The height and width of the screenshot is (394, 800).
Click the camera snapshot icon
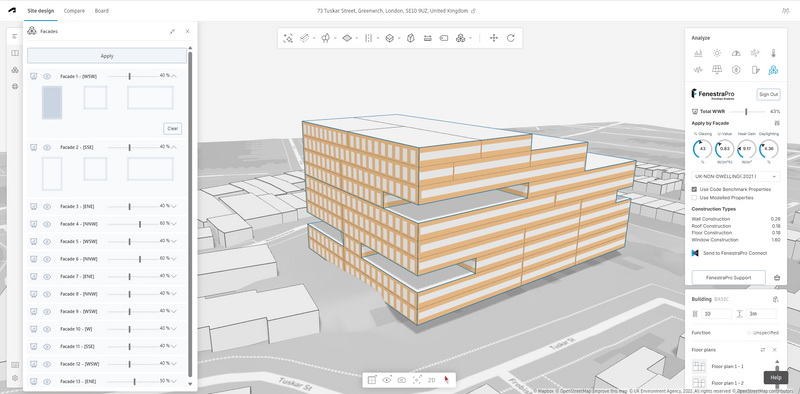tap(402, 380)
